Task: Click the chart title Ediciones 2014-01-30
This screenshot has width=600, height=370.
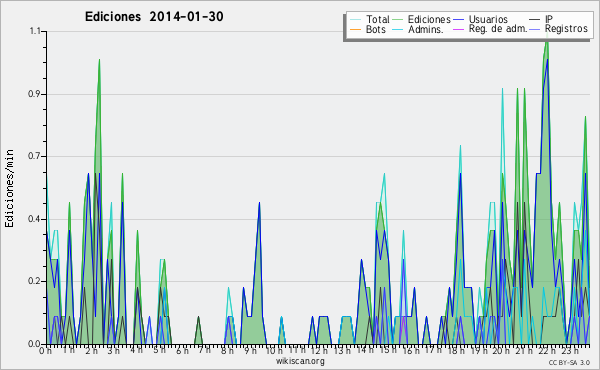Action: [x=154, y=17]
